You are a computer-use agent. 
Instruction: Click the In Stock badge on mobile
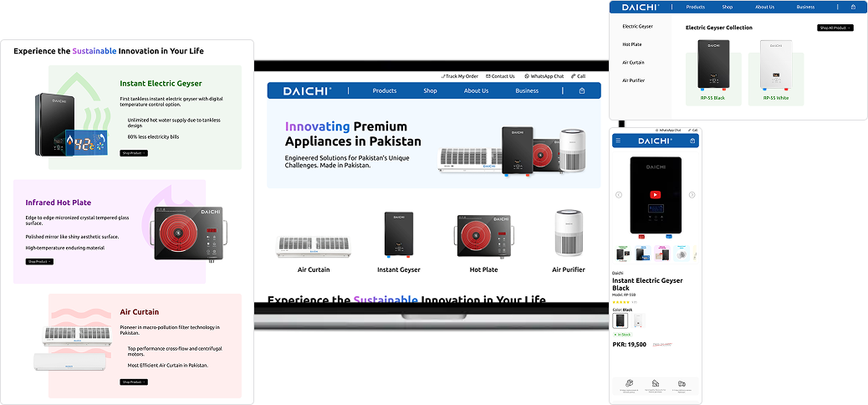click(x=622, y=335)
